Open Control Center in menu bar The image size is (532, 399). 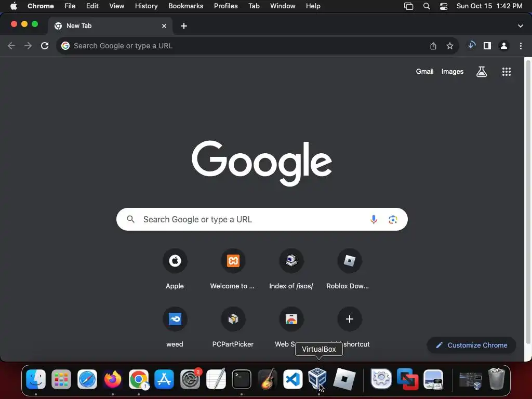click(x=444, y=6)
